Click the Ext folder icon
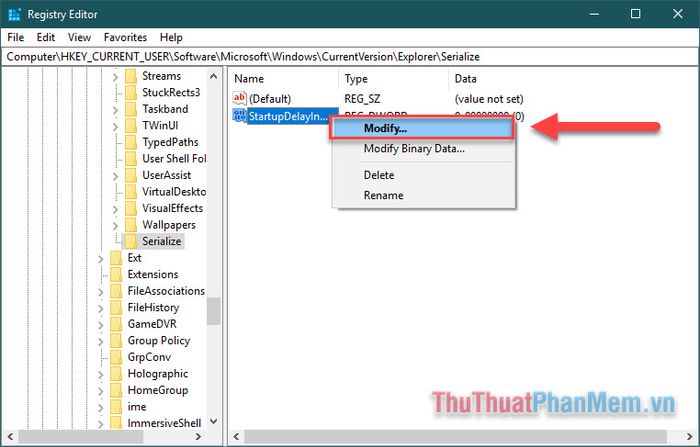Image resolution: width=700 pixels, height=447 pixels. [x=116, y=258]
